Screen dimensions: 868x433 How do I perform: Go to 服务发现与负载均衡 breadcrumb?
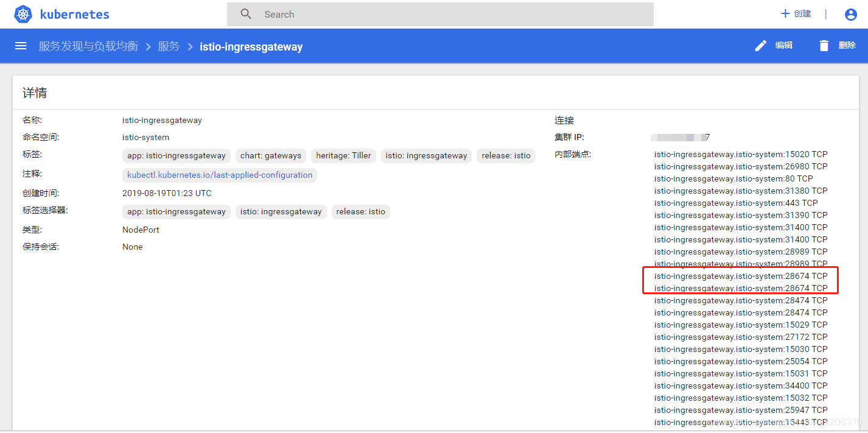point(88,46)
